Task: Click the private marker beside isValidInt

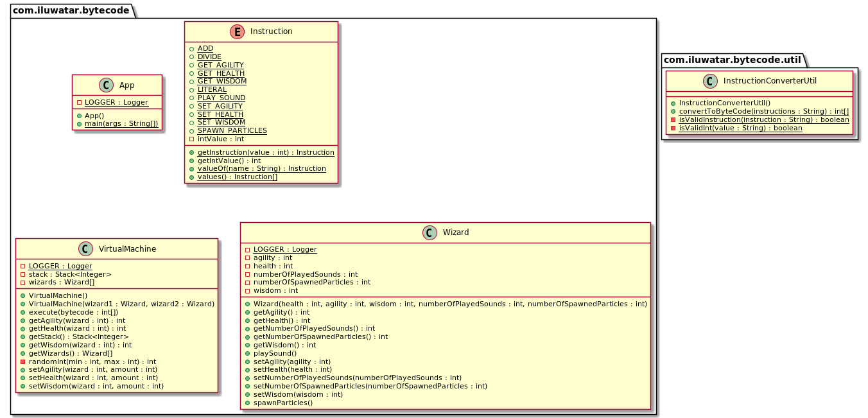Action: click(673, 128)
